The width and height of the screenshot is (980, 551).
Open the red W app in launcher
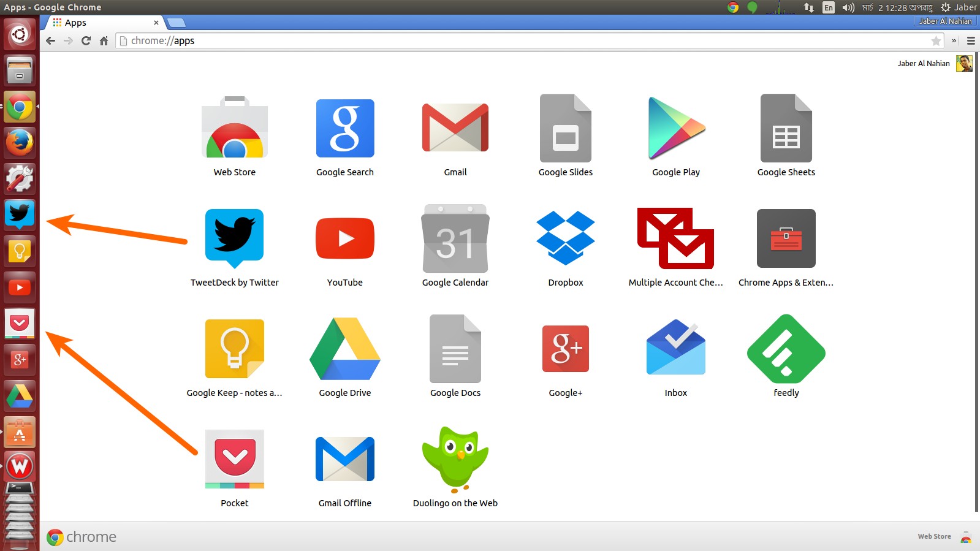tap(20, 466)
